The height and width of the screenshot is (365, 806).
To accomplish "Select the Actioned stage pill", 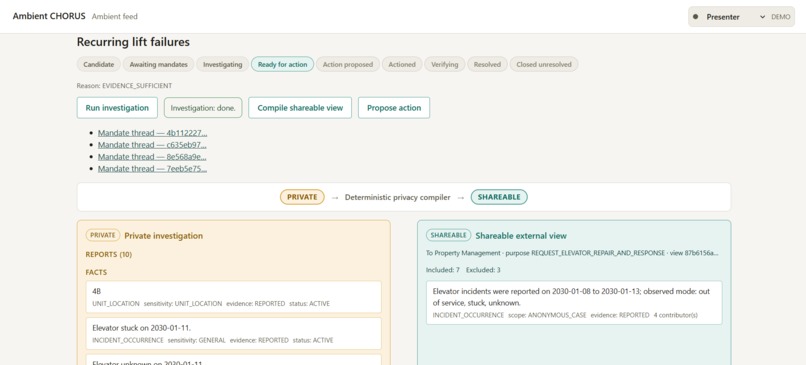I will pos(402,64).
